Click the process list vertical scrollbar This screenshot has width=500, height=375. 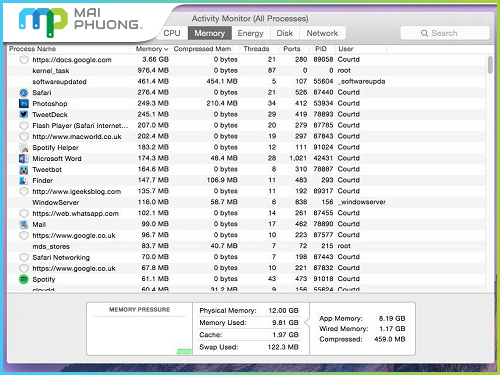(490, 65)
